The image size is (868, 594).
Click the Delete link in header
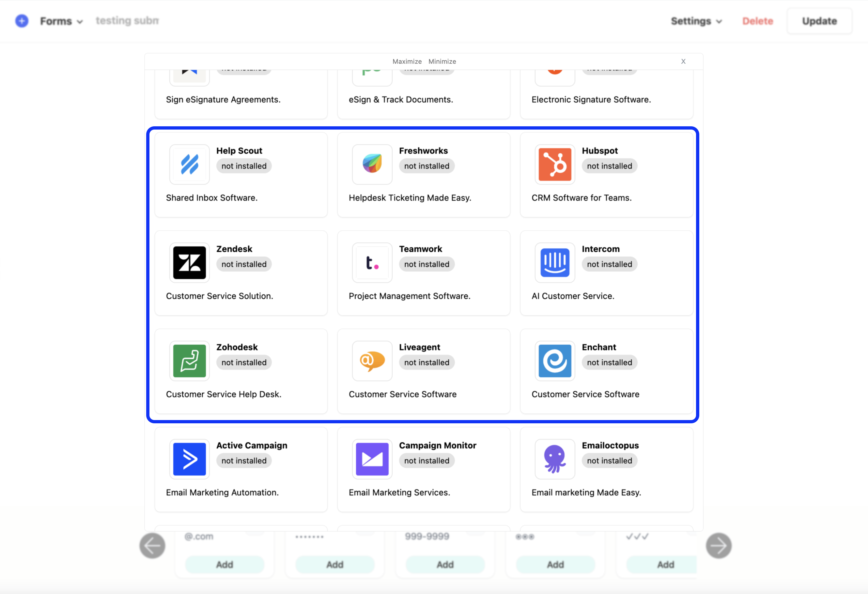757,21
